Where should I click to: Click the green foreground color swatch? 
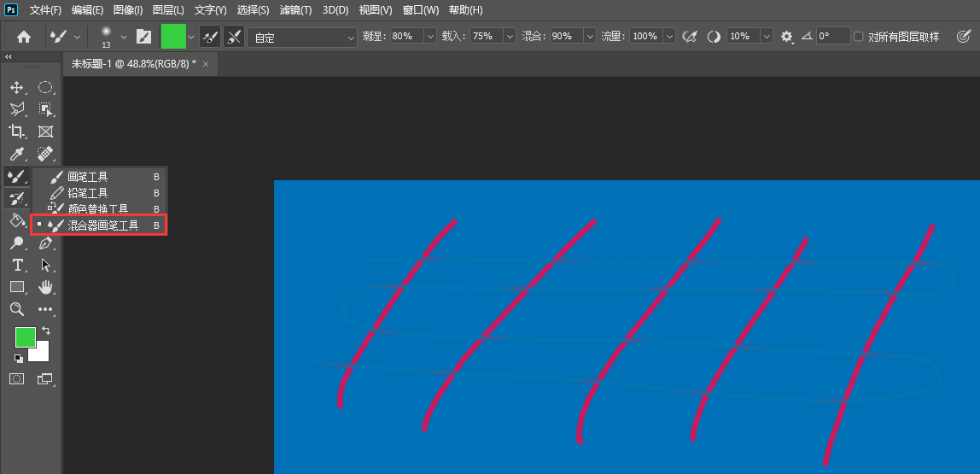coord(25,337)
